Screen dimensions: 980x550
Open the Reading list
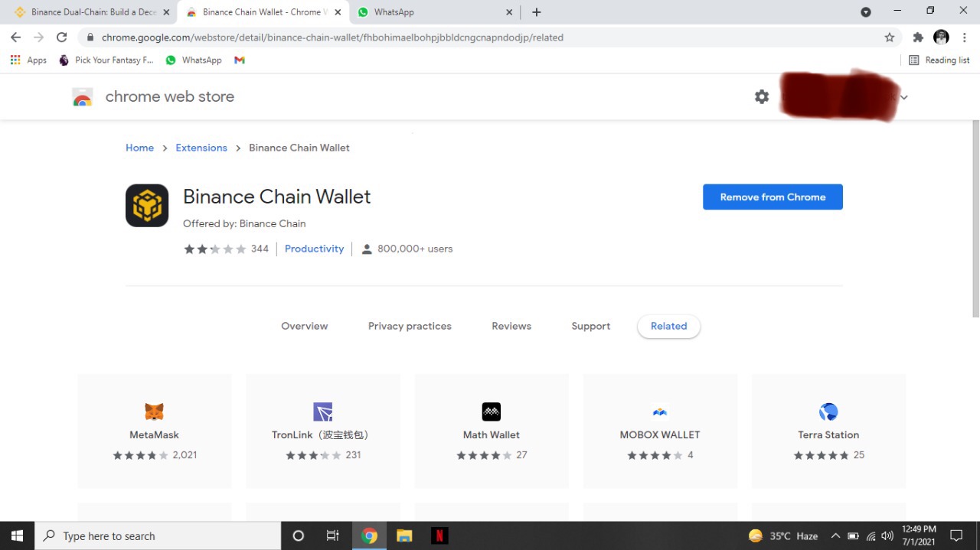[x=939, y=60]
